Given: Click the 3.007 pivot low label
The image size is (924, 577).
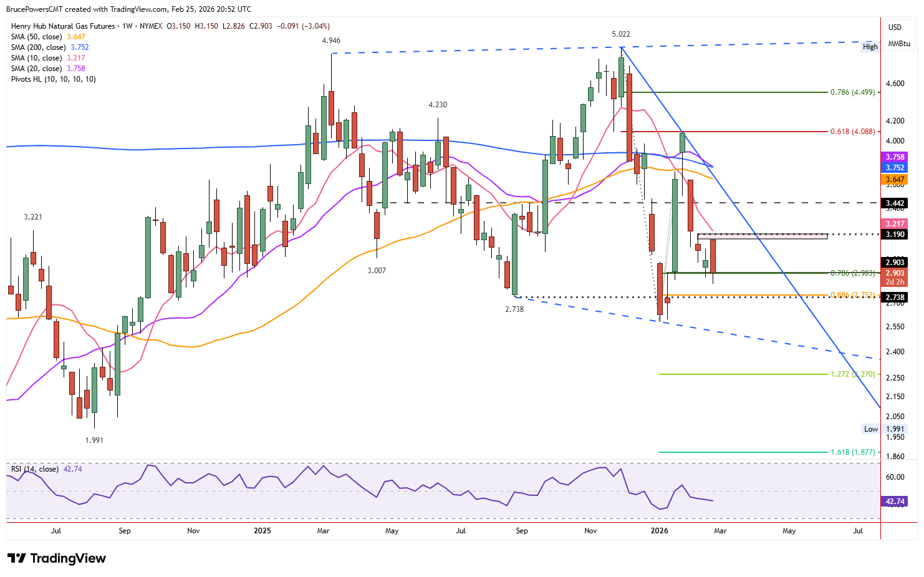Looking at the screenshot, I should 377,271.
